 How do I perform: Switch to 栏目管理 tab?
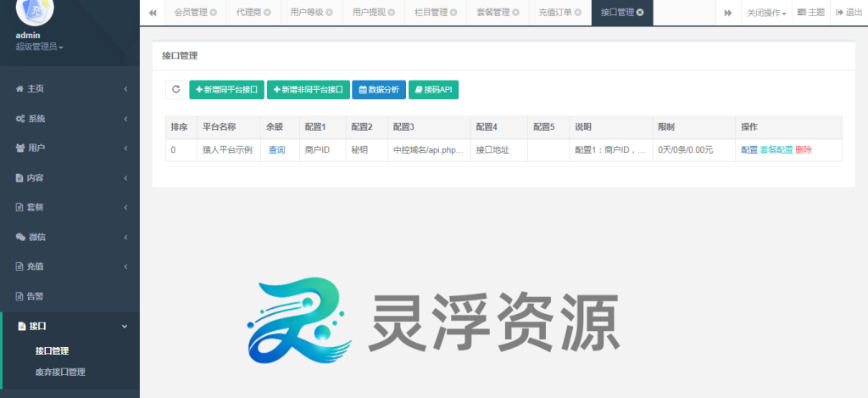tap(431, 12)
